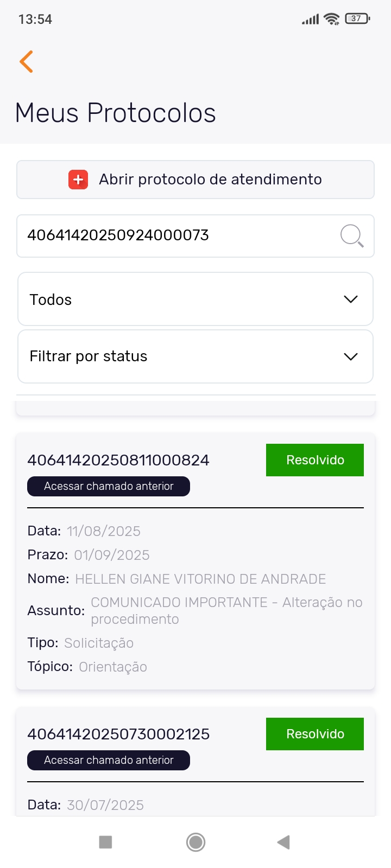Tap Resolvido badge on protocol 40641420250730002125
The width and height of the screenshot is (391, 868).
point(315,734)
